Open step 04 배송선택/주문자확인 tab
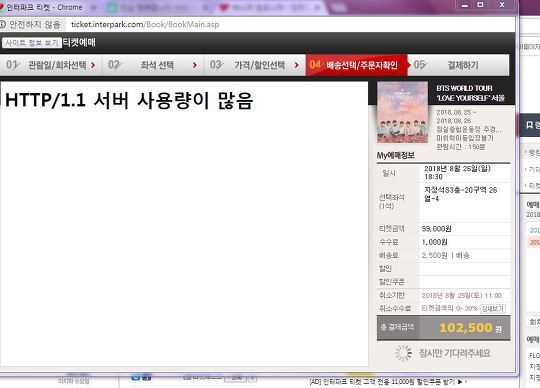This screenshot has height=388, width=540. coord(356,65)
